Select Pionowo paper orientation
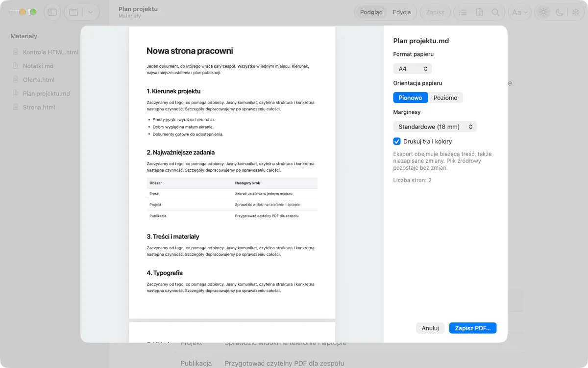This screenshot has height=368, width=588. pyautogui.click(x=411, y=98)
